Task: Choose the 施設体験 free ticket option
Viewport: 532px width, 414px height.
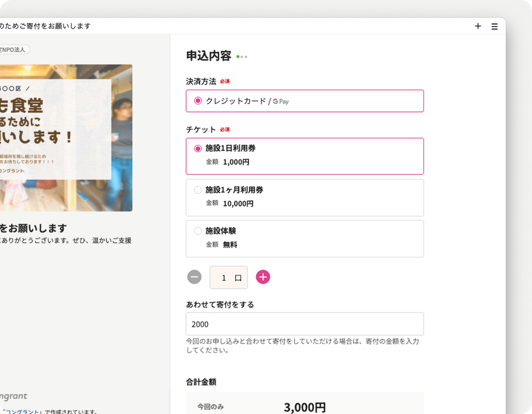Action: coord(304,238)
